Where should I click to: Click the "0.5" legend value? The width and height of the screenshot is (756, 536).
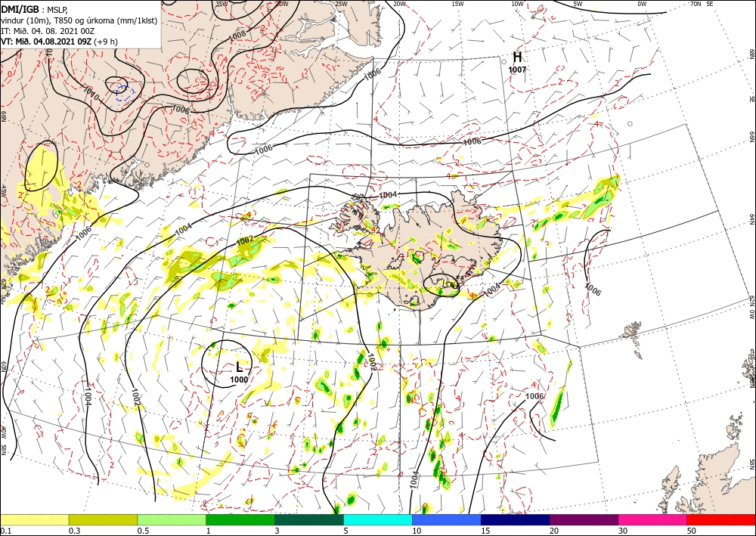[x=143, y=531]
